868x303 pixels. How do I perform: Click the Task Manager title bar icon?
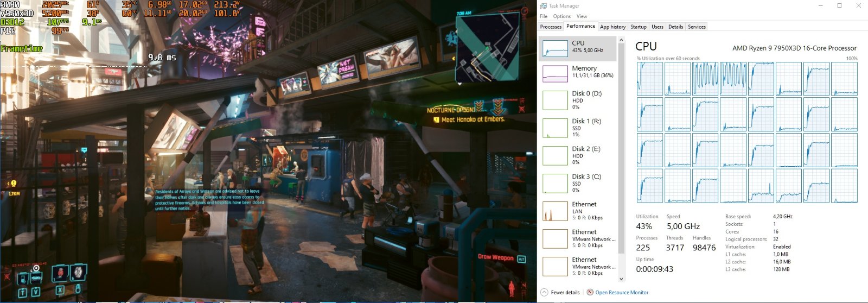544,6
